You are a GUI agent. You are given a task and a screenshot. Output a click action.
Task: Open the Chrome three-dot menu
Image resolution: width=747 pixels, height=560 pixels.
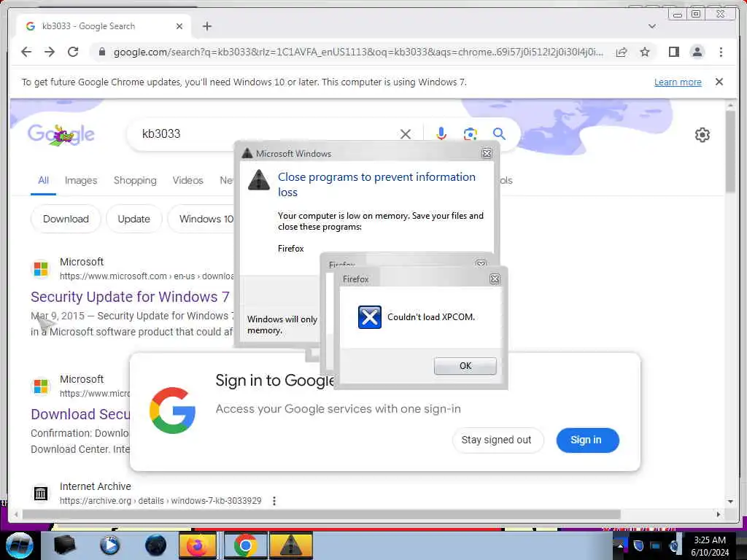point(721,52)
